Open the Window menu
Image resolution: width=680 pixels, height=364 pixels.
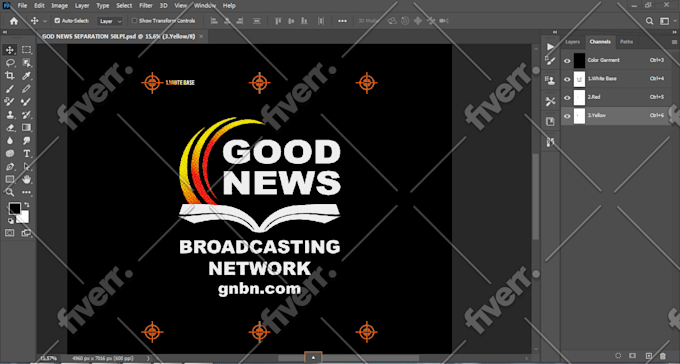point(205,6)
